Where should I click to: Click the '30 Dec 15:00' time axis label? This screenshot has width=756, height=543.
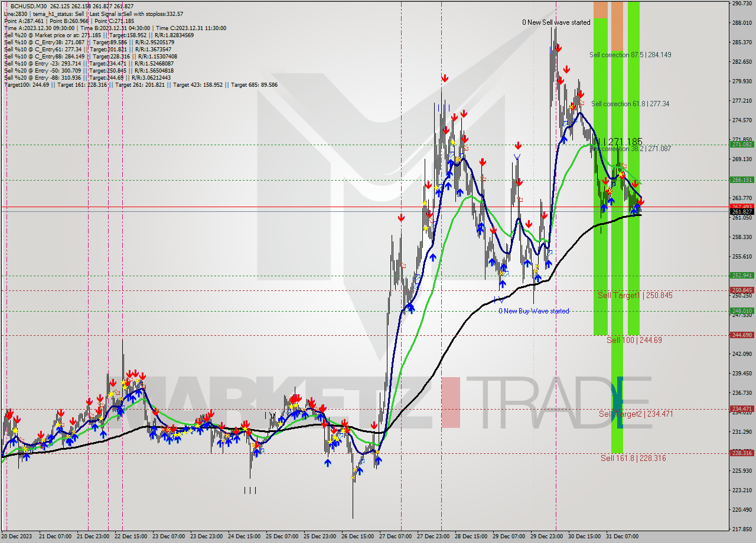coord(584,537)
